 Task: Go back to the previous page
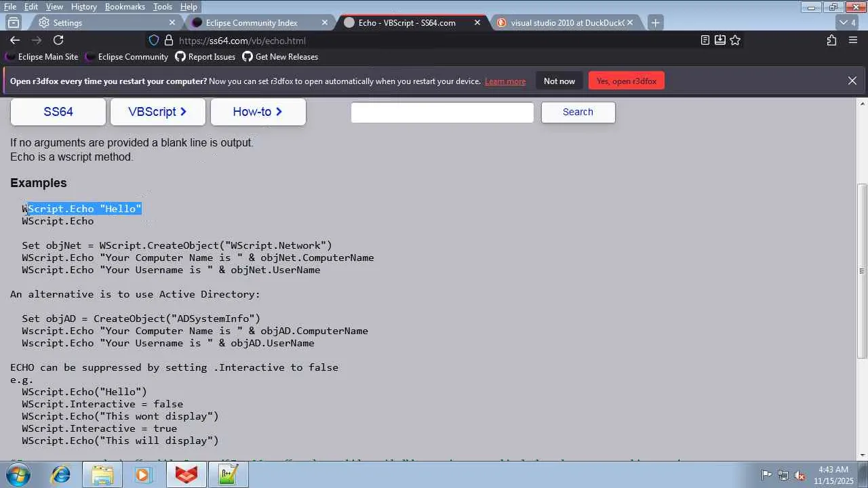(15, 40)
